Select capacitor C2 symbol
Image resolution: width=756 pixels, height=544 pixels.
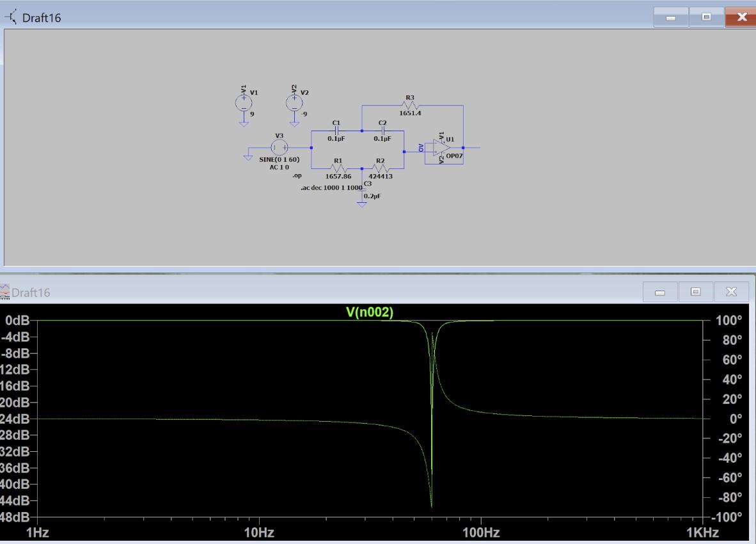point(382,131)
